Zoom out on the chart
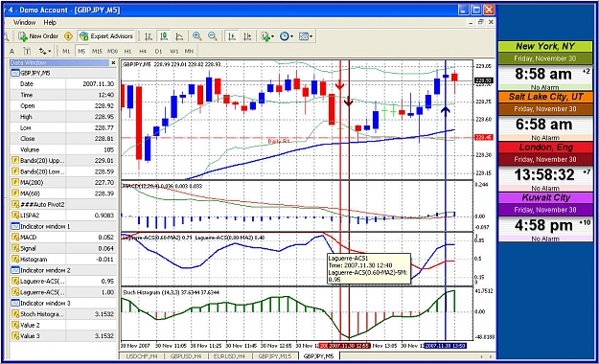Viewport: 599px width, 364px height. [213, 36]
